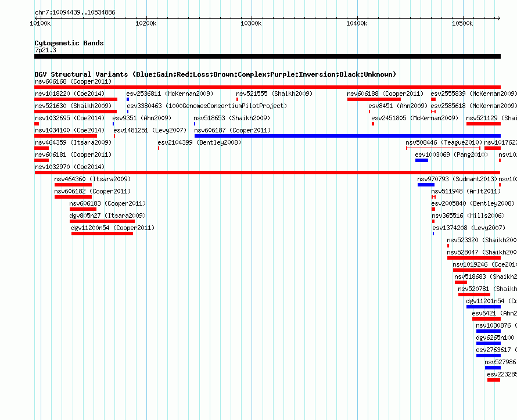This screenshot has height=420, width=517.
Task: Select the dgv6265n100 variant label
Action: click(496, 338)
